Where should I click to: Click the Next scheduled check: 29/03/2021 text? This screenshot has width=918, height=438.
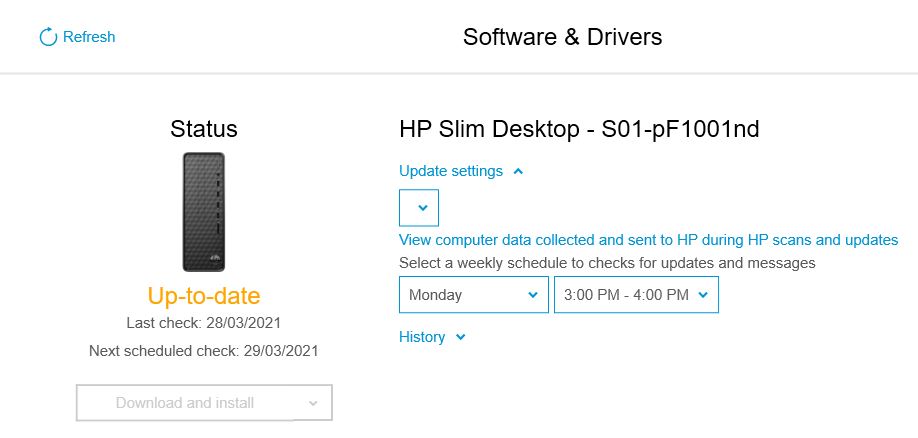(204, 351)
